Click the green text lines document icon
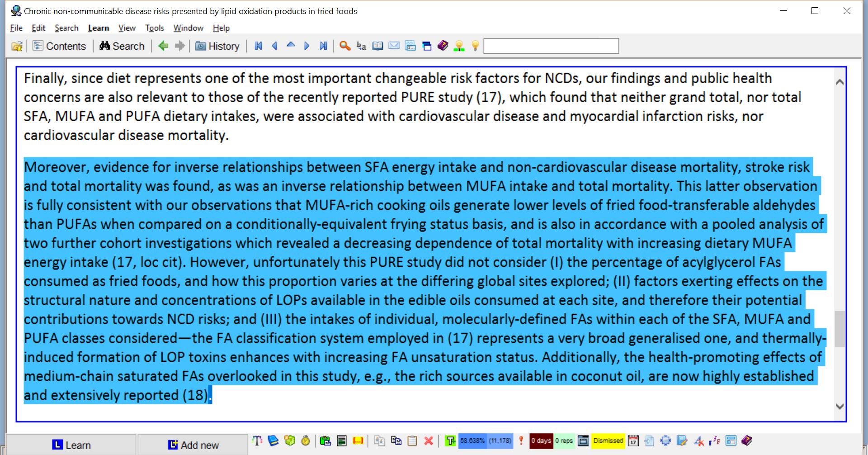Image resolution: width=868 pixels, height=455 pixels. [342, 441]
